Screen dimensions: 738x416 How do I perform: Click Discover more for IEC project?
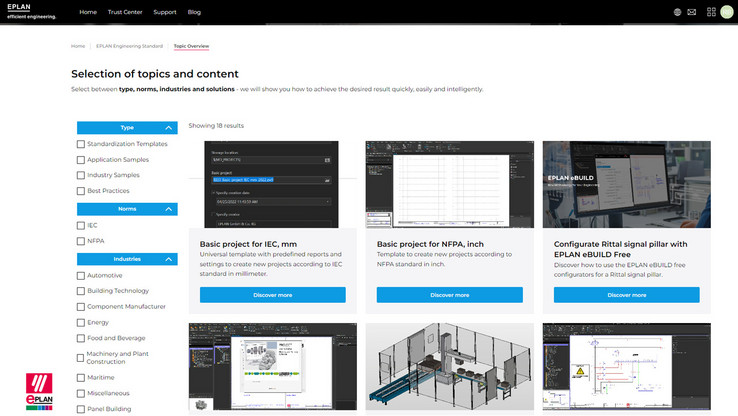coord(272,295)
